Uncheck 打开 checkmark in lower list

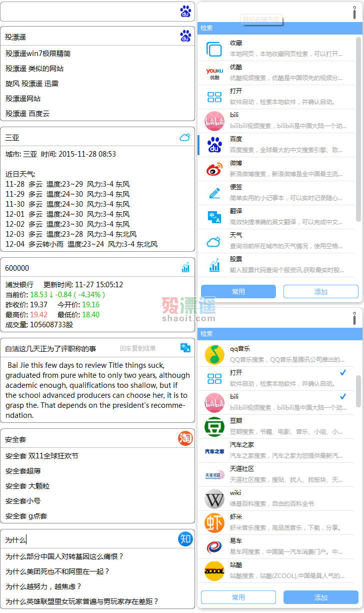[343, 372]
